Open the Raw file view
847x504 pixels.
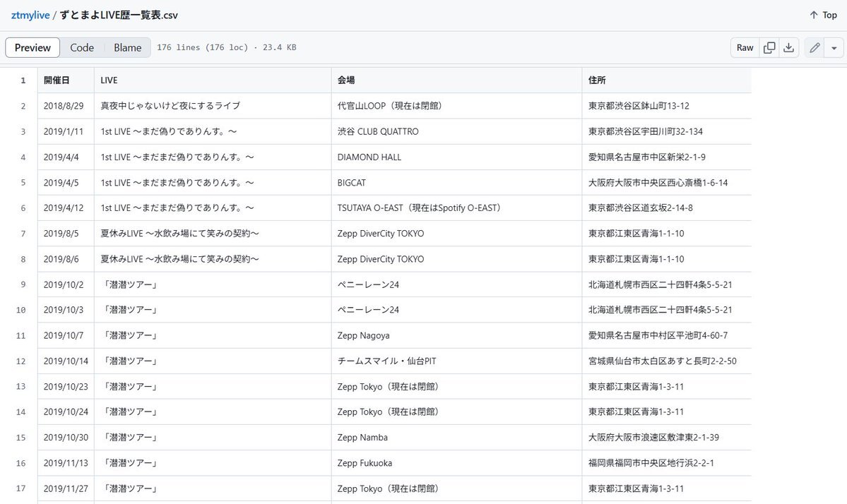pyautogui.click(x=745, y=47)
